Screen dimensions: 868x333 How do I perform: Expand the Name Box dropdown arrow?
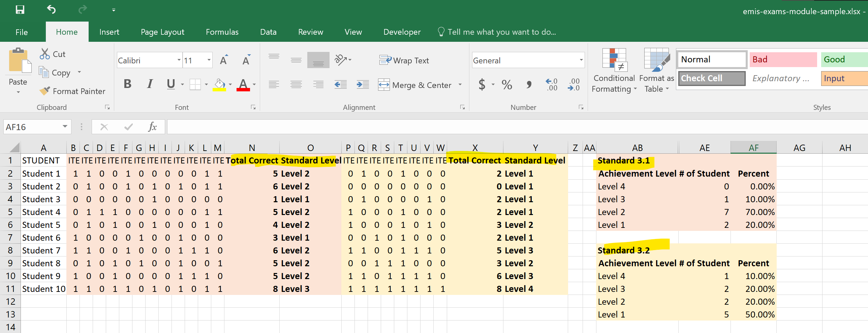65,127
